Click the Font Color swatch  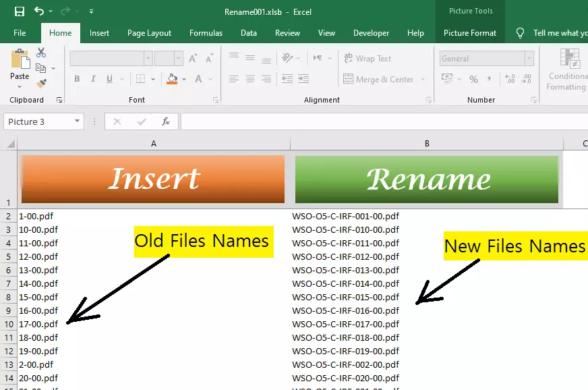point(198,79)
